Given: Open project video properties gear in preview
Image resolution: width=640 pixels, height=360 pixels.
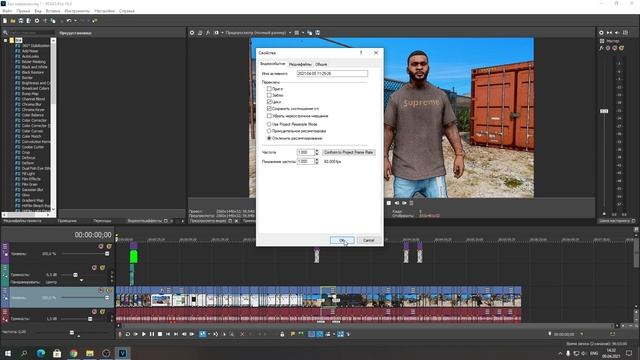Looking at the screenshot, I should (192, 33).
